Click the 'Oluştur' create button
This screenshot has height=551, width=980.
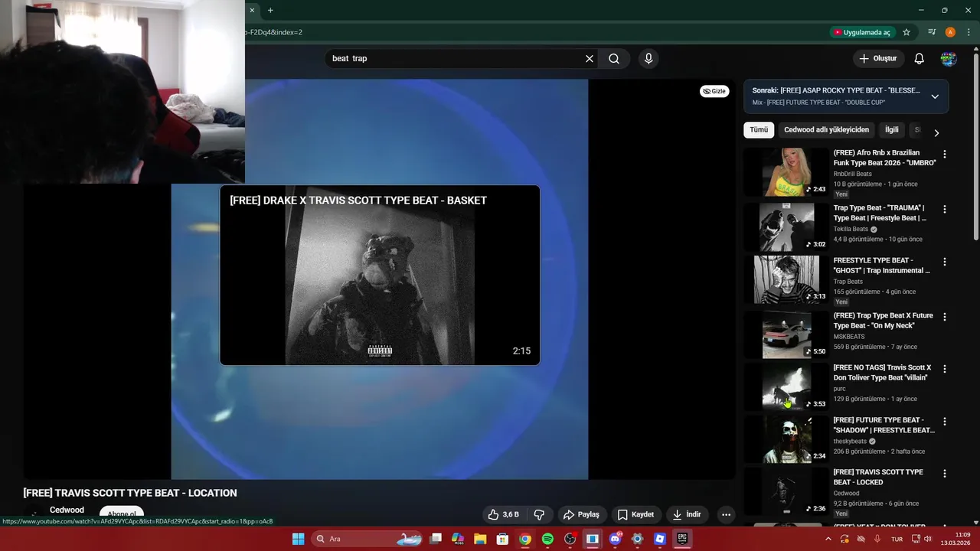pyautogui.click(x=879, y=59)
